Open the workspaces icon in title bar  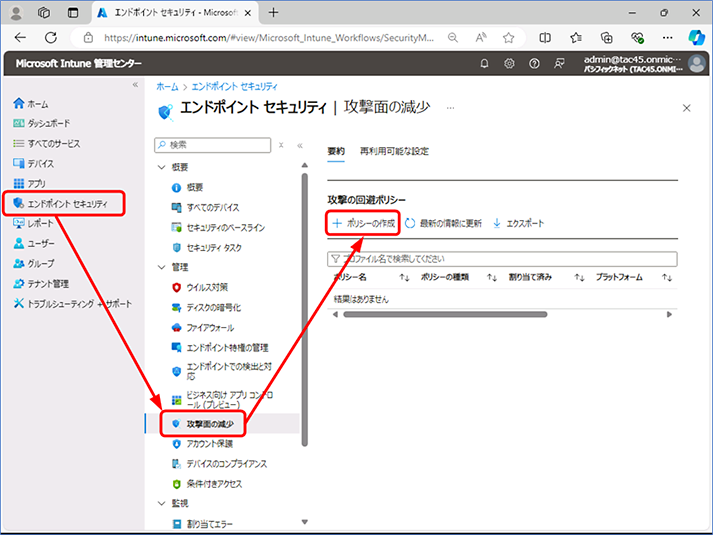coord(44,13)
